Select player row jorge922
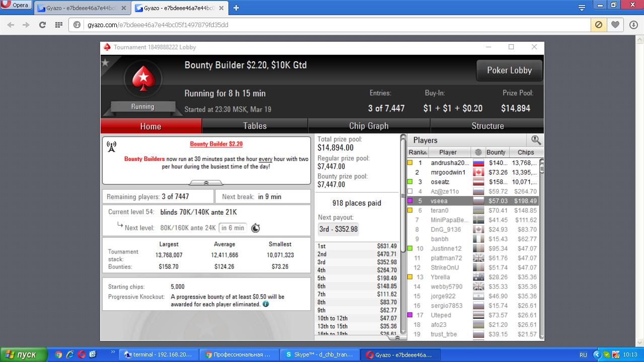 472,296
